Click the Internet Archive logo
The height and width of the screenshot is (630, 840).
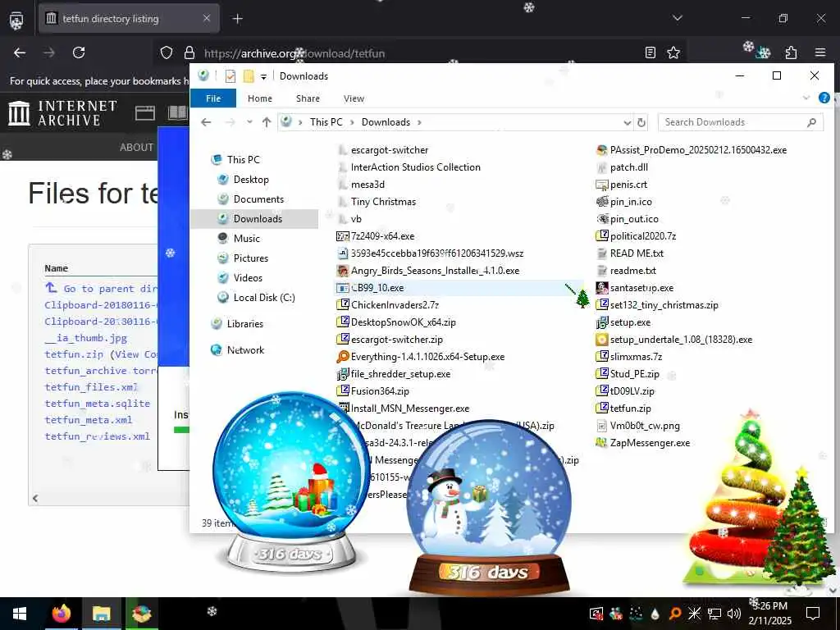point(62,113)
